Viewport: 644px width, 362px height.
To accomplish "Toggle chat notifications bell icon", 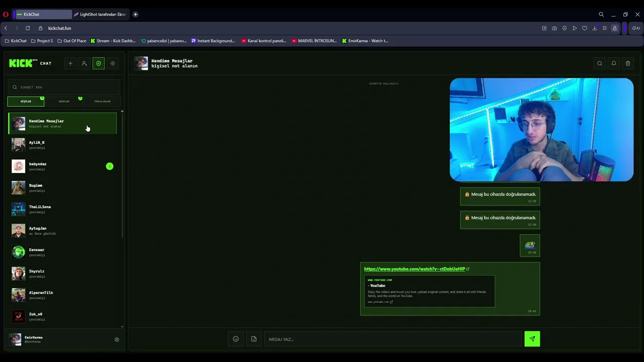I will pyautogui.click(x=614, y=63).
